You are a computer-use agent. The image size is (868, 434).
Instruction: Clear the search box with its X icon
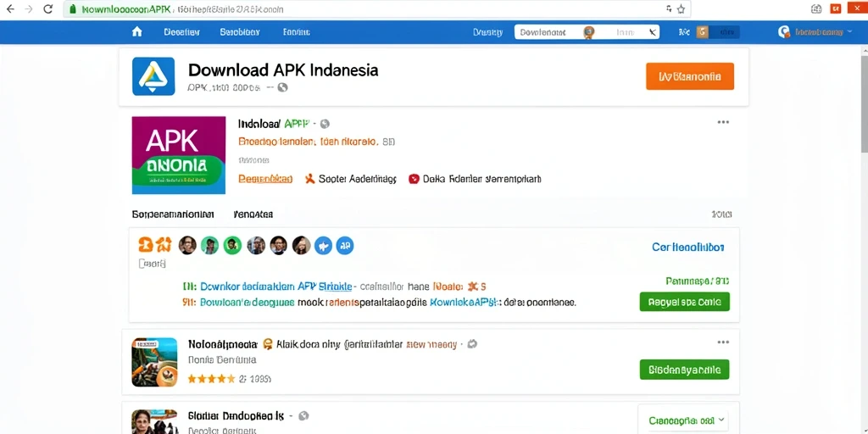653,32
